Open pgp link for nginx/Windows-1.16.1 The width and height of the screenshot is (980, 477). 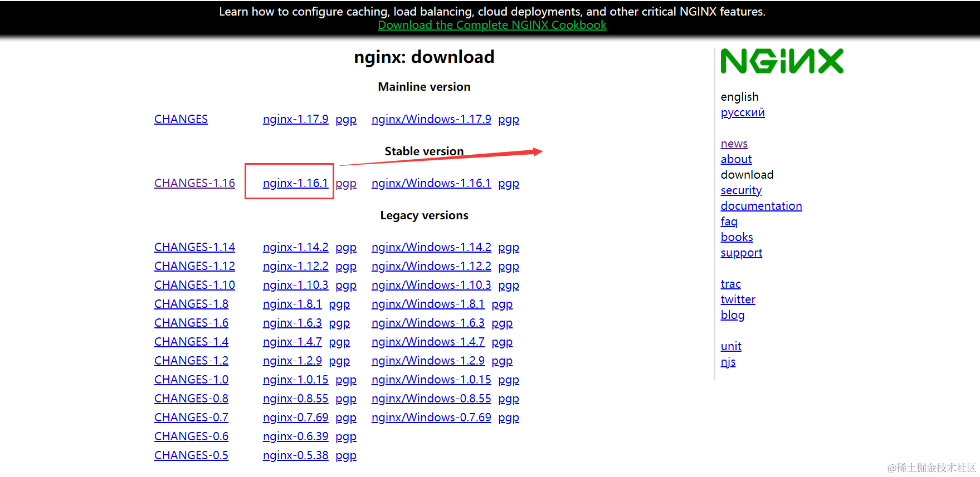pyautogui.click(x=509, y=184)
